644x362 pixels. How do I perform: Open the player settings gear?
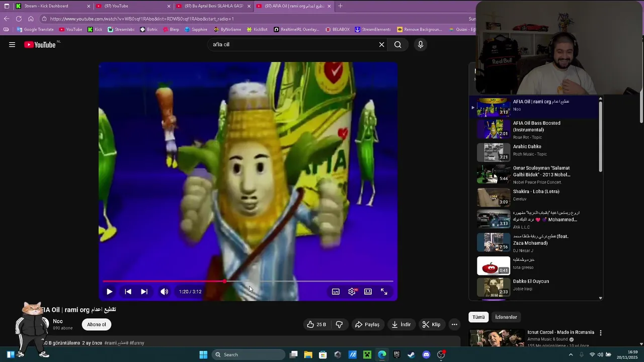[352, 292]
